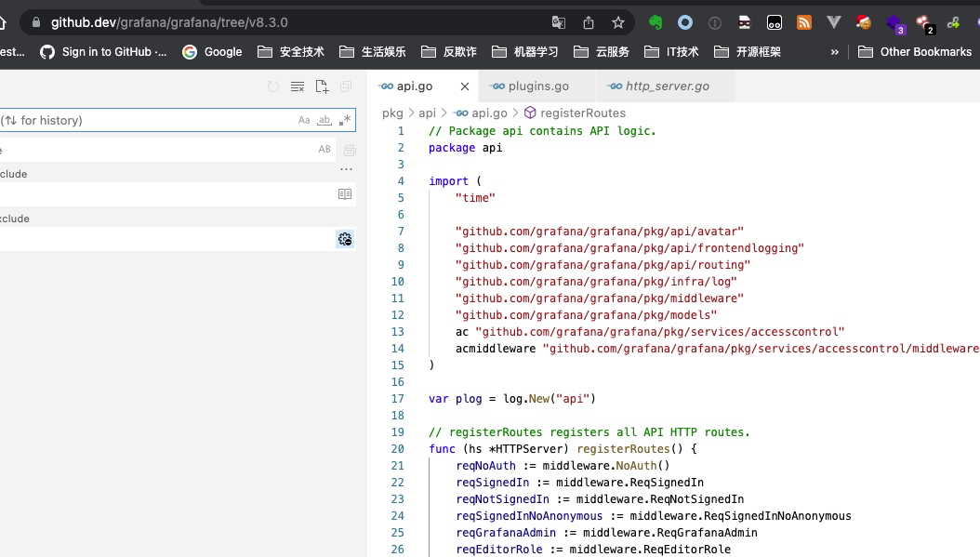Open the Other Bookmarks folder
The image size is (980, 557).
[x=915, y=52]
